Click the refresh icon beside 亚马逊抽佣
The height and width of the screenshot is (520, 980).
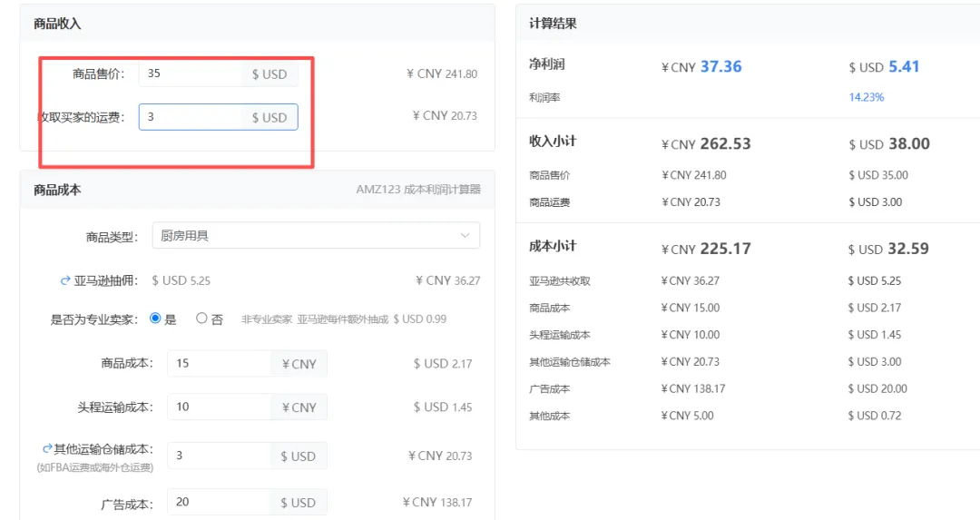tap(65, 281)
